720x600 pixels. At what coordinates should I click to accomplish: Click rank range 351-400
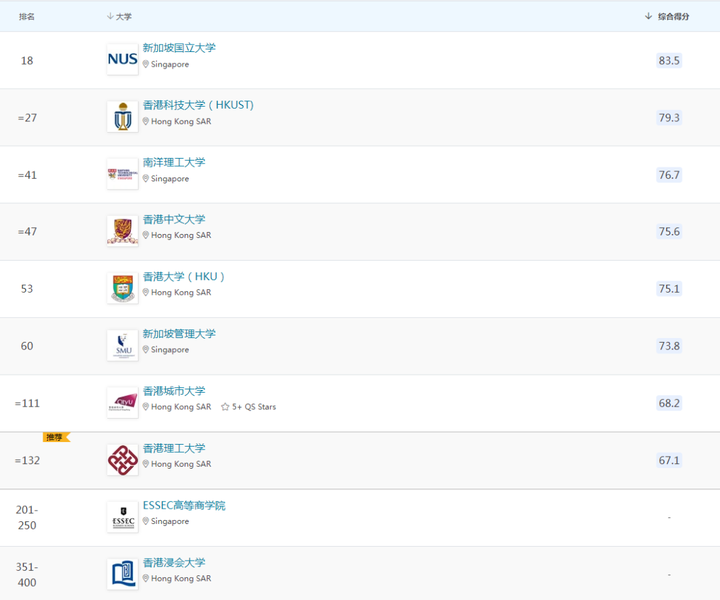tap(27, 575)
